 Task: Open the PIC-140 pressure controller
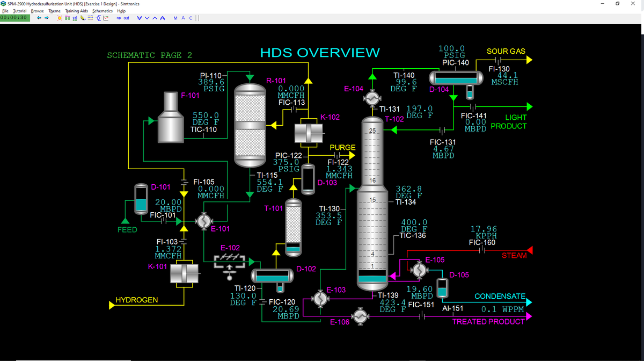pyautogui.click(x=456, y=63)
